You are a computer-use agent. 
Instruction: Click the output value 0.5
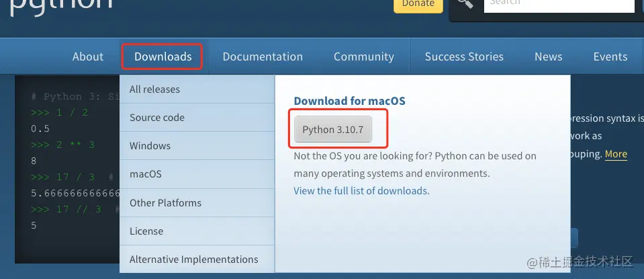(x=40, y=128)
